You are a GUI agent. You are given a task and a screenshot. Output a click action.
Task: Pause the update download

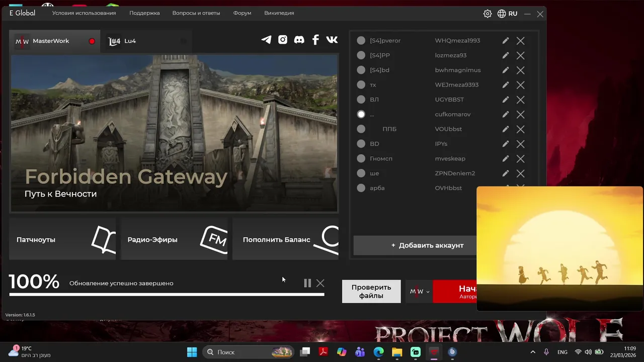tap(307, 283)
